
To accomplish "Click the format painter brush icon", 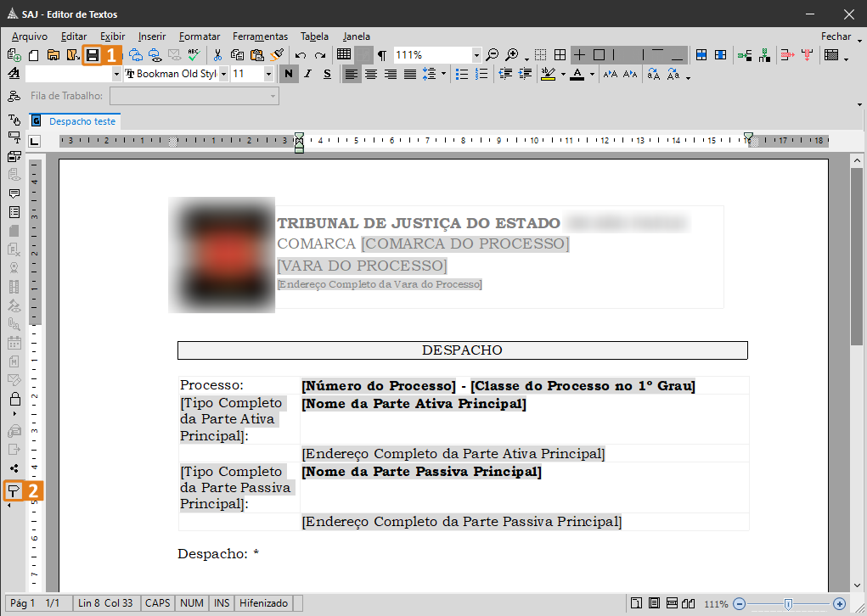I will click(x=277, y=55).
